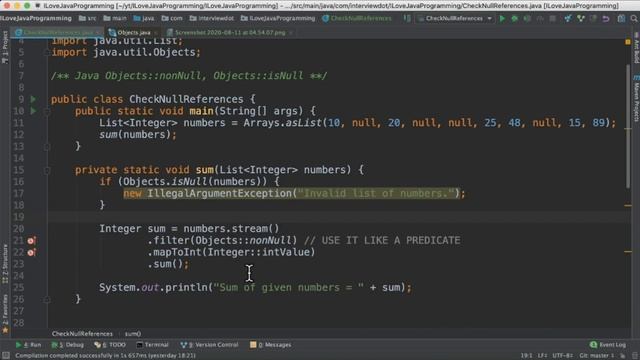Image resolution: width=640 pixels, height=360 pixels.
Task: Collapse the sum method fold marker at line 15
Action: click(x=47, y=170)
